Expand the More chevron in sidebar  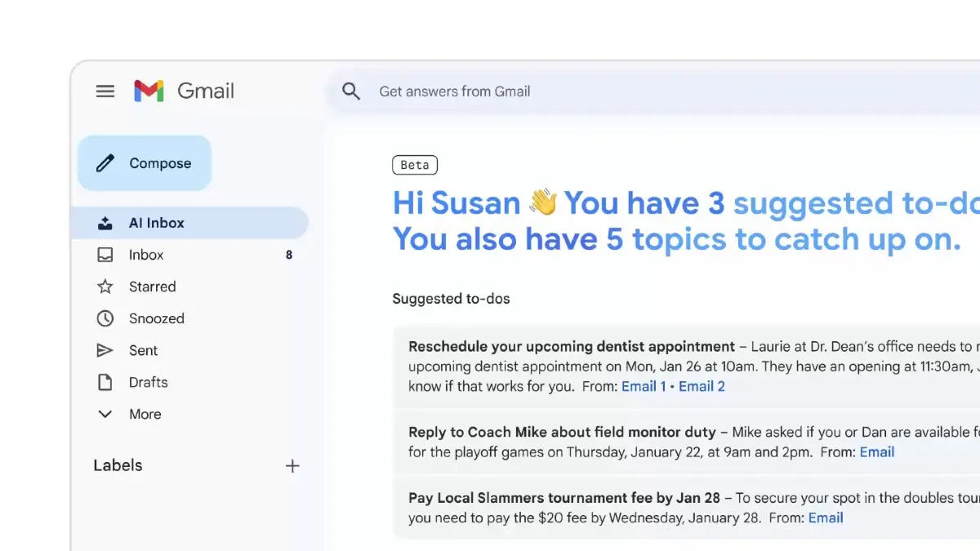point(105,414)
